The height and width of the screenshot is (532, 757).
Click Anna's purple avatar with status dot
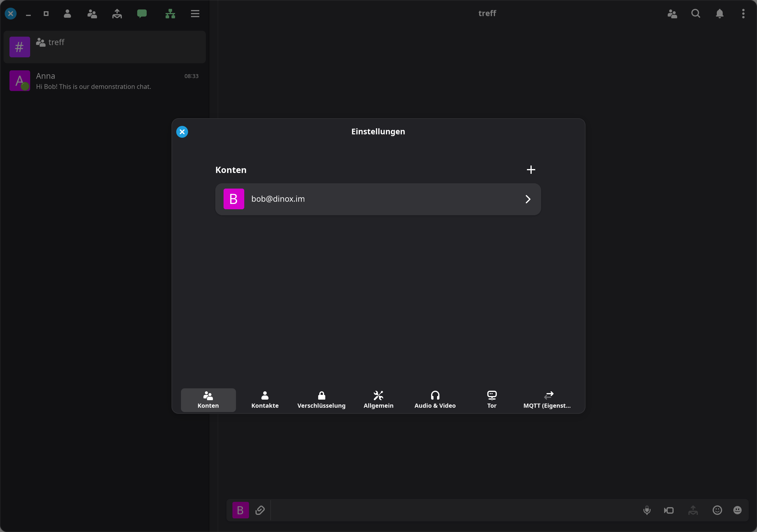coord(20,81)
